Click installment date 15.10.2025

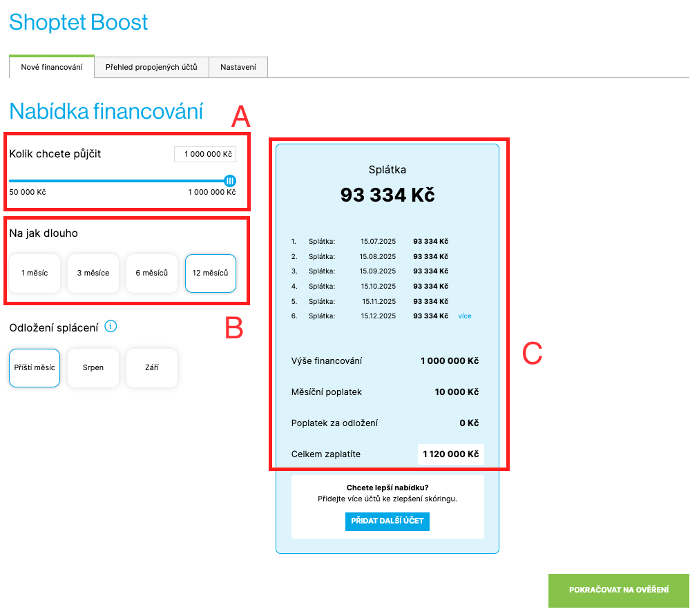click(378, 286)
